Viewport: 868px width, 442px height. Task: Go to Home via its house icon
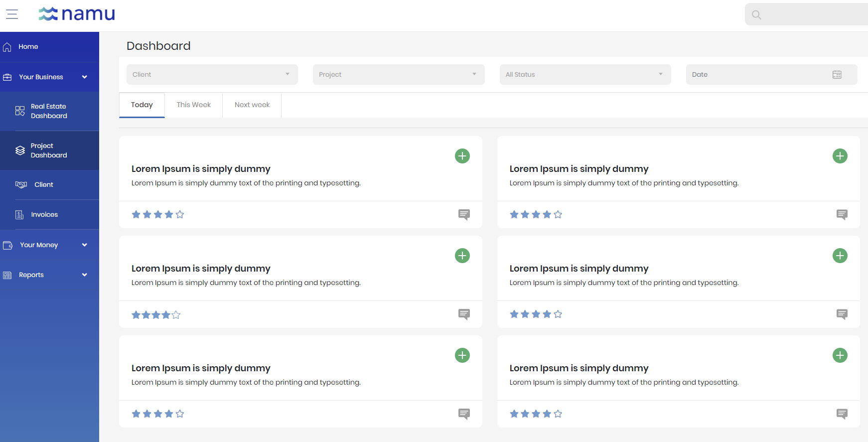[x=7, y=47]
